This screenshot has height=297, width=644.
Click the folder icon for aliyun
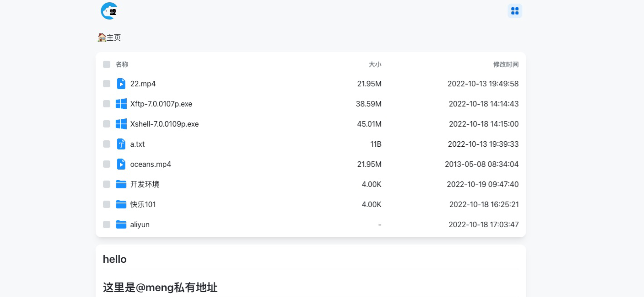121,225
